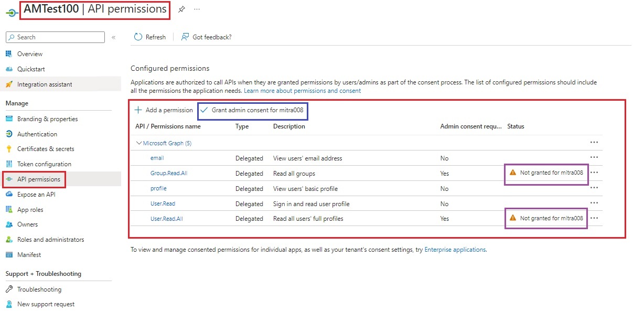
Task: Click the warning icon on the Group.Read.All row
Action: pyautogui.click(x=513, y=173)
